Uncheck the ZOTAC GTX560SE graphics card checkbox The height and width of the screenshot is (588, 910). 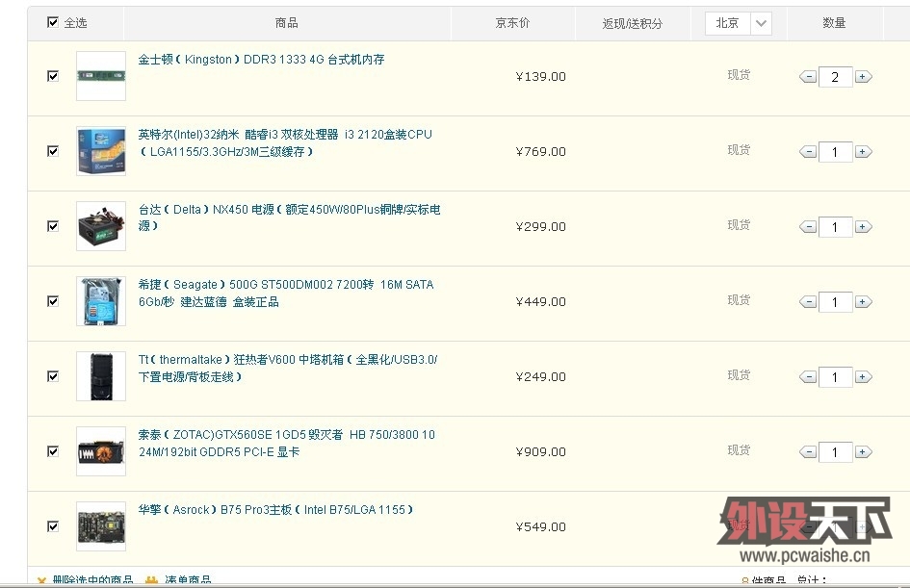pyautogui.click(x=53, y=451)
